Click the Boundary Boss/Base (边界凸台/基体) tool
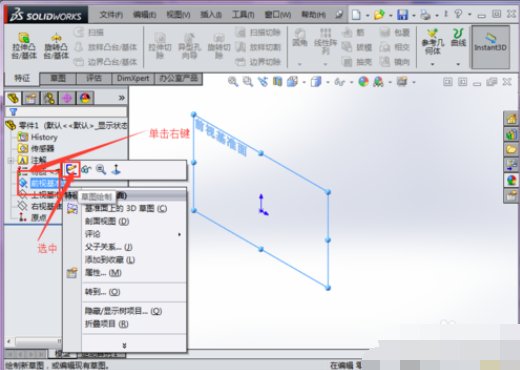 (x=106, y=62)
